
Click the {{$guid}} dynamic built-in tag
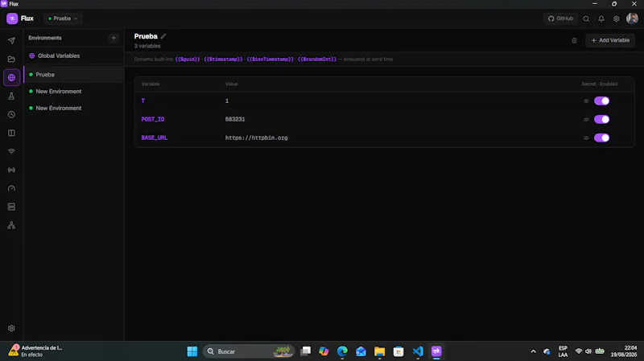pyautogui.click(x=188, y=59)
